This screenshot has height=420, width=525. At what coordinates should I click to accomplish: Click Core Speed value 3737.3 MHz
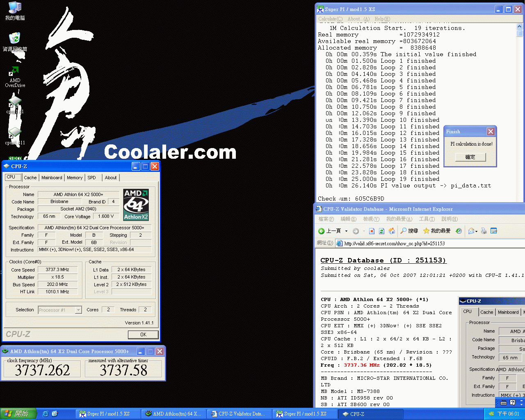[x=57, y=269]
